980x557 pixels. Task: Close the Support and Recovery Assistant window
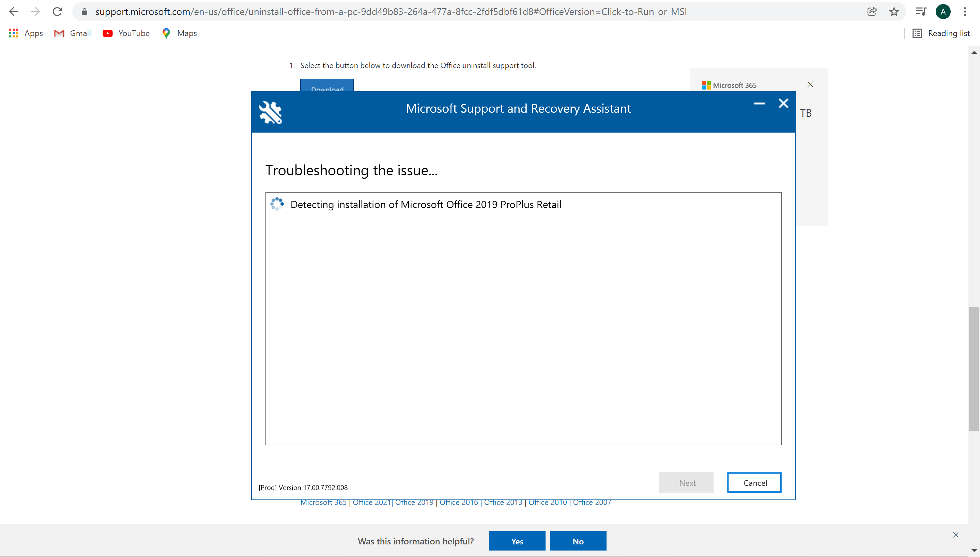tap(783, 103)
